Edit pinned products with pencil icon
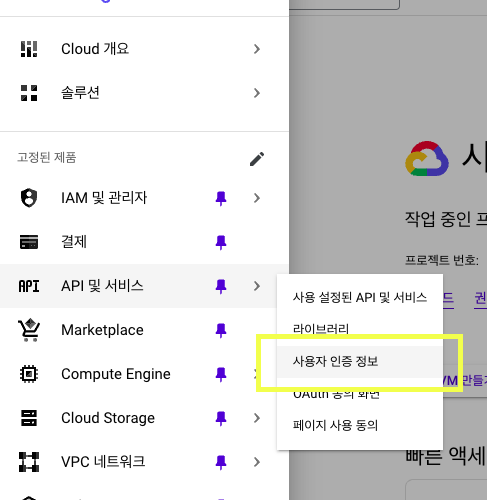The image size is (487, 500). click(x=257, y=159)
